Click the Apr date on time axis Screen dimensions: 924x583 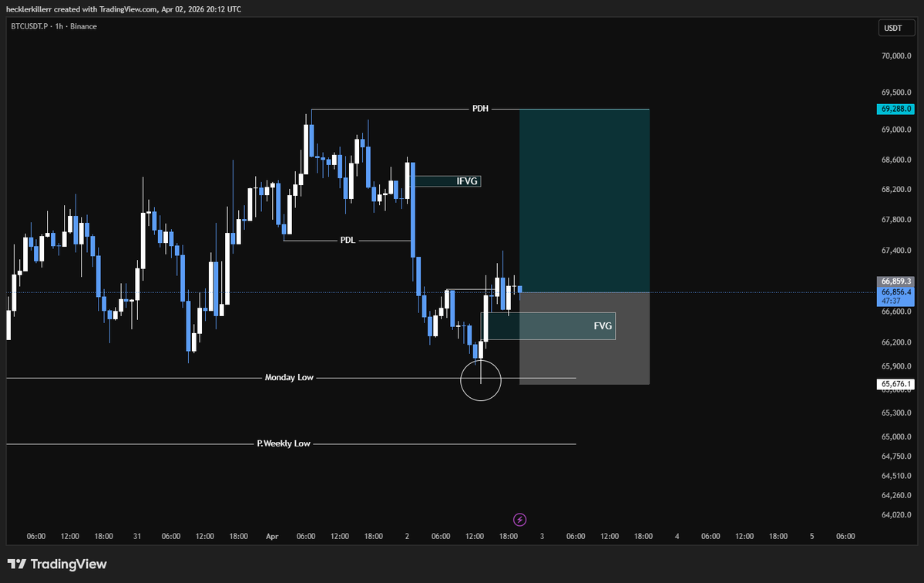coord(272,537)
